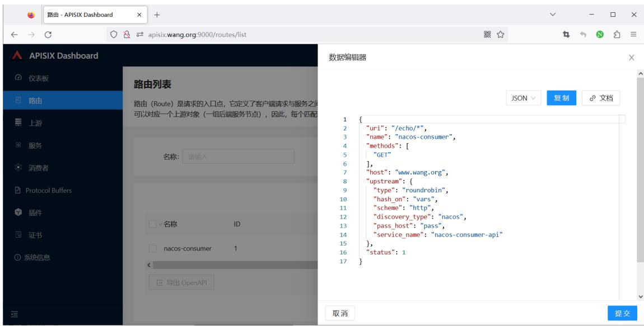Click the 复制 copy button
The image size is (644, 326).
pyautogui.click(x=562, y=98)
